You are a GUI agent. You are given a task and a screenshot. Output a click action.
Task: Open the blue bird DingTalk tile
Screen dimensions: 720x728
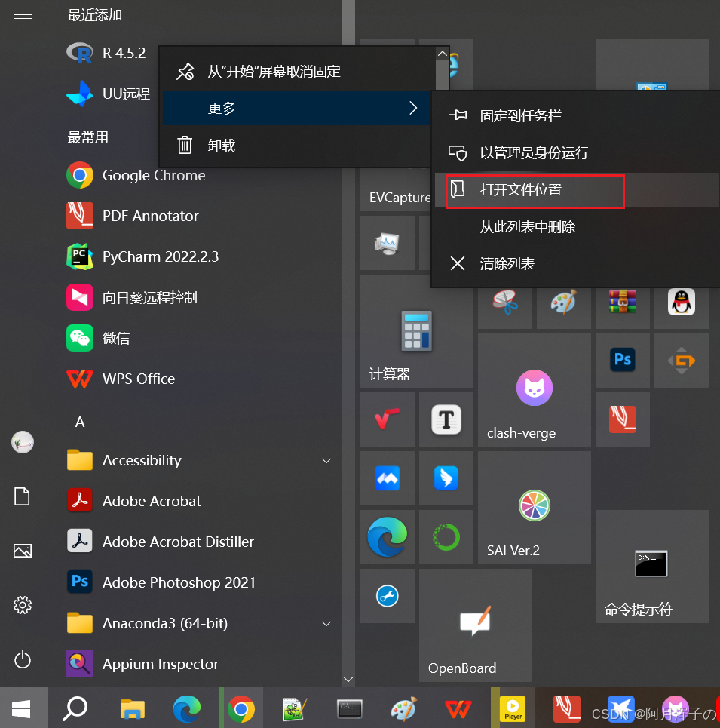(446, 478)
